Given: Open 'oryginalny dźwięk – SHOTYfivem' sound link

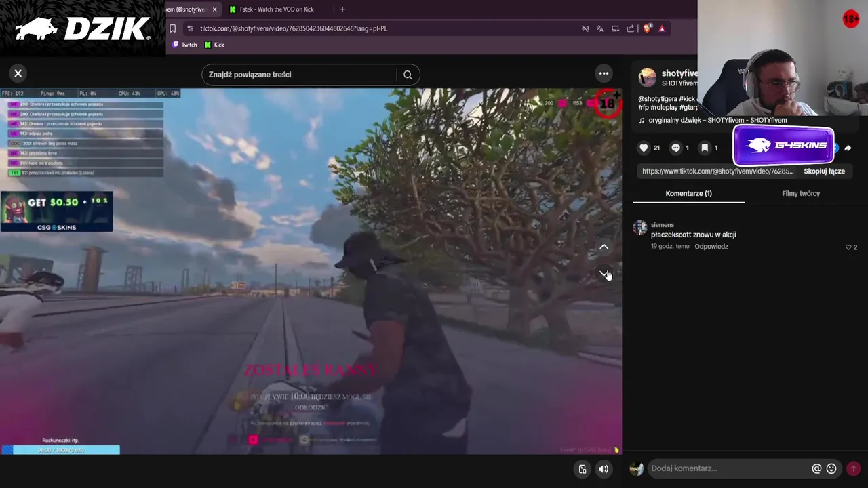Looking at the screenshot, I should point(717,120).
